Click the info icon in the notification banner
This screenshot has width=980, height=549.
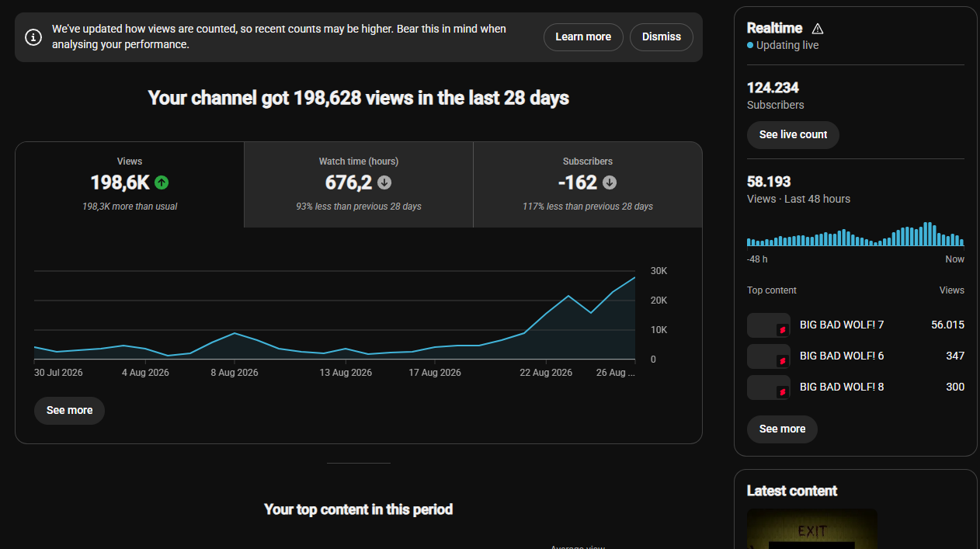pyautogui.click(x=33, y=37)
